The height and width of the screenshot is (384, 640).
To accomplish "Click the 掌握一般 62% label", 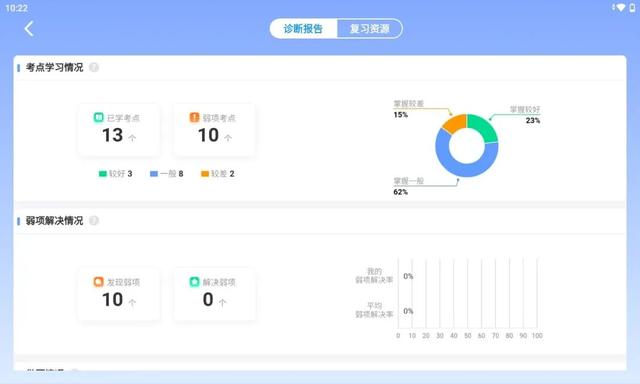I will (x=409, y=186).
